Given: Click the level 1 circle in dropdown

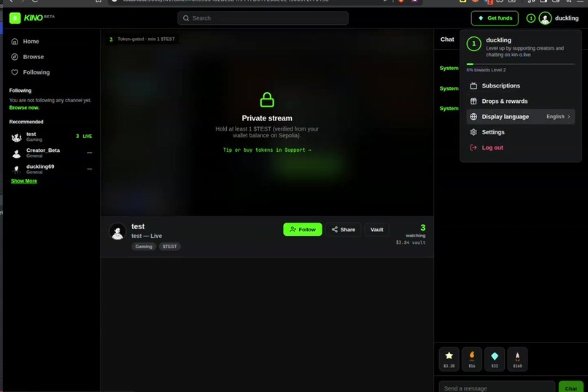Looking at the screenshot, I should (x=473, y=44).
